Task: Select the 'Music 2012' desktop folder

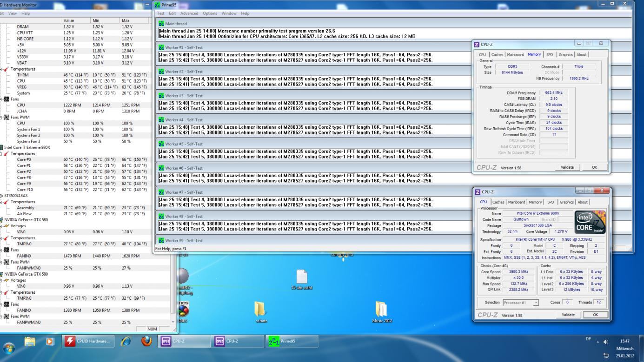Action: coord(381,312)
